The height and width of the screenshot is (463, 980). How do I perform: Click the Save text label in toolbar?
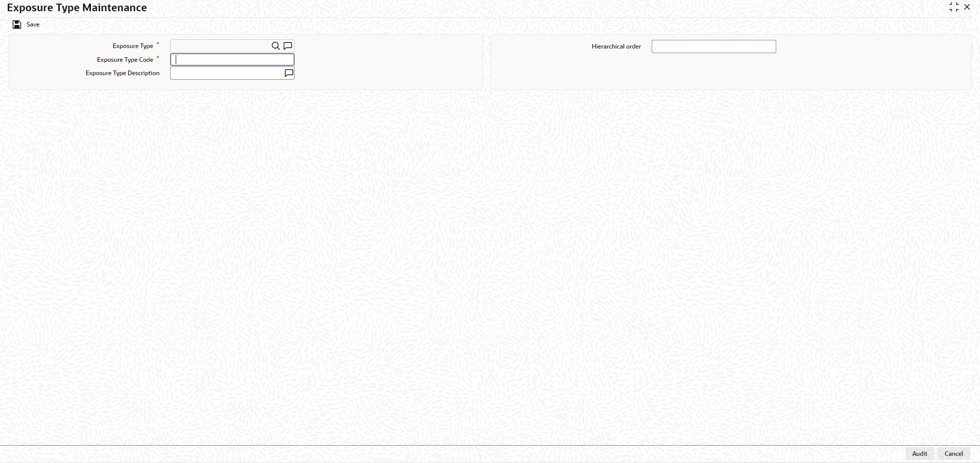[33, 25]
